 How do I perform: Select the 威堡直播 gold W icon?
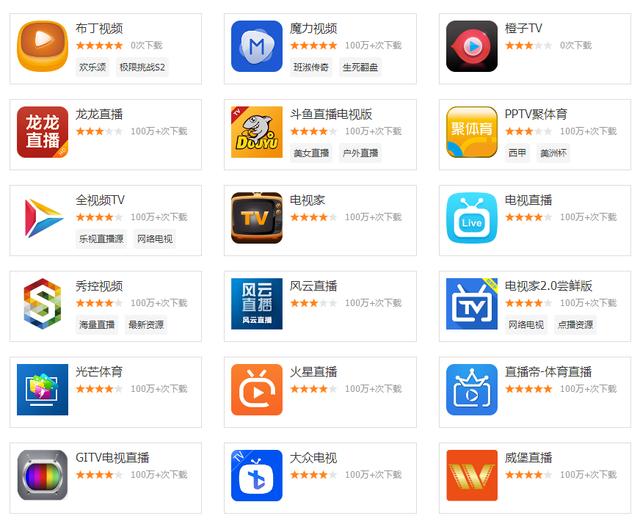(x=472, y=475)
